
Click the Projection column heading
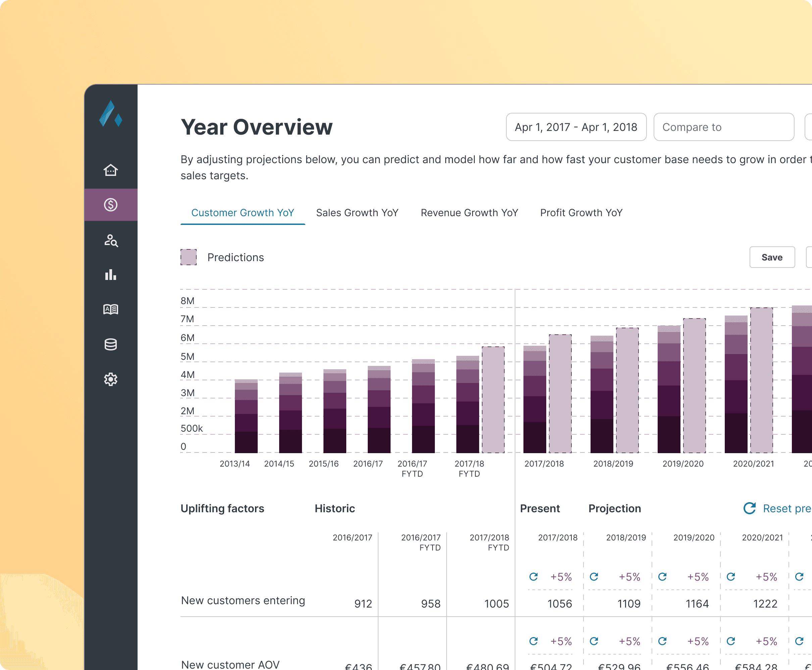[x=615, y=508]
